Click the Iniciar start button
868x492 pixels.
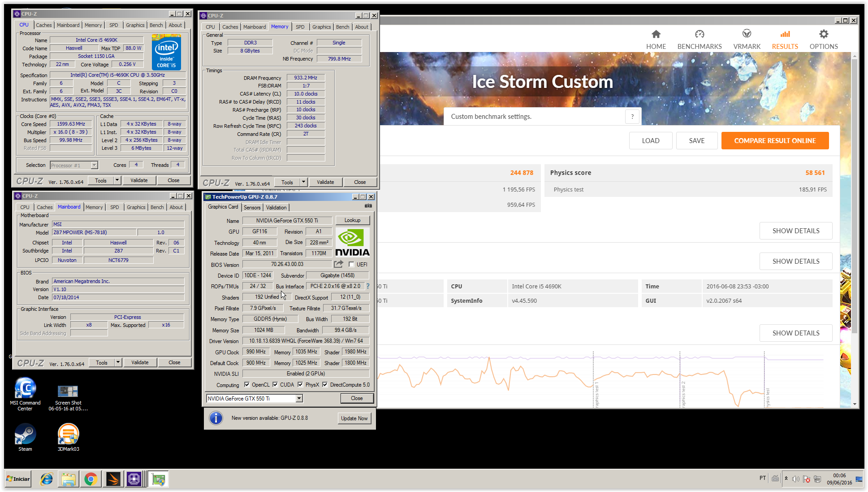pos(18,479)
